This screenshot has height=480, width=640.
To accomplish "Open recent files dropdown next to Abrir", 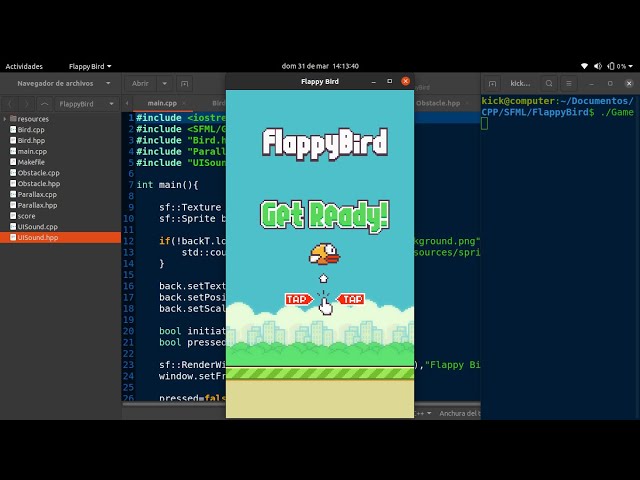I will (164, 83).
